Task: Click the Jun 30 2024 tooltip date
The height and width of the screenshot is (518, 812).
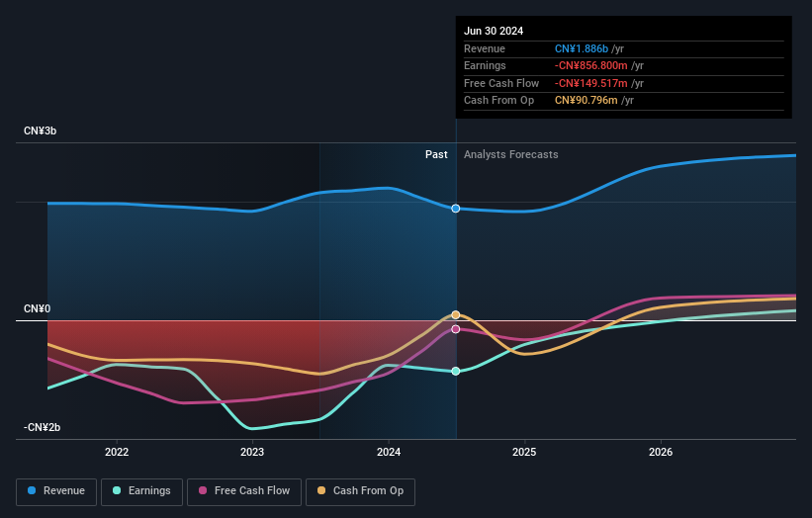Action: click(494, 31)
